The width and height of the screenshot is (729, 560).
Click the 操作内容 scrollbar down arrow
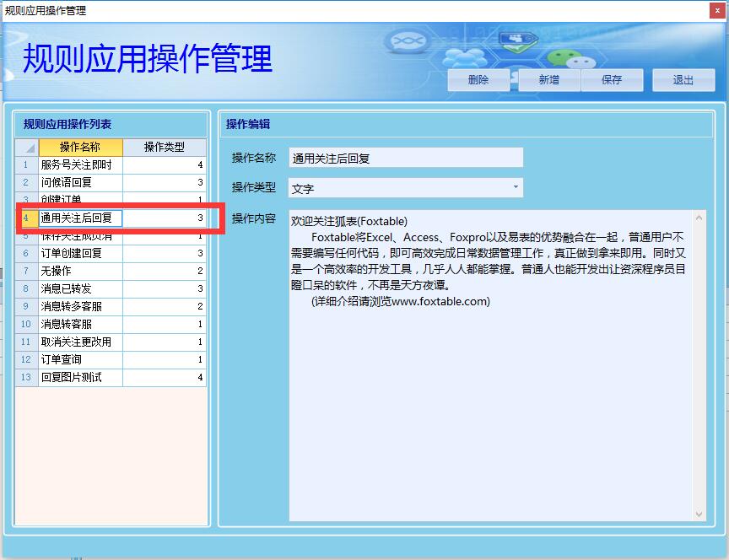click(x=699, y=514)
